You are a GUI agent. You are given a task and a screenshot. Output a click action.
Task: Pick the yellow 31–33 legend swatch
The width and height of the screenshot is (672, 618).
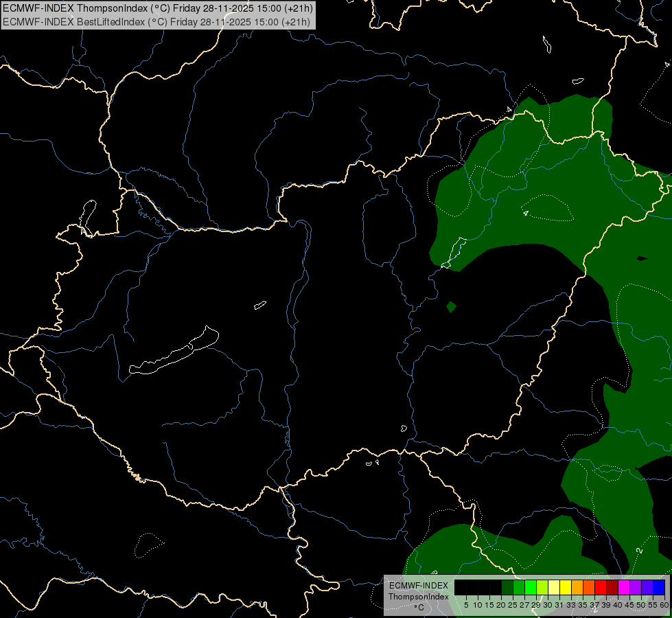pyautogui.click(x=566, y=587)
